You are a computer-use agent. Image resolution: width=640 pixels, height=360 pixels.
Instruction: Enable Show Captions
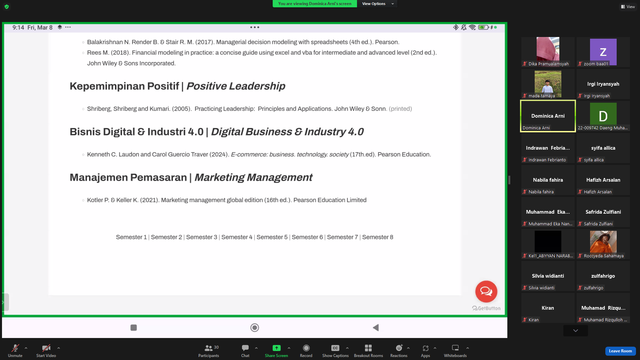pos(335,350)
